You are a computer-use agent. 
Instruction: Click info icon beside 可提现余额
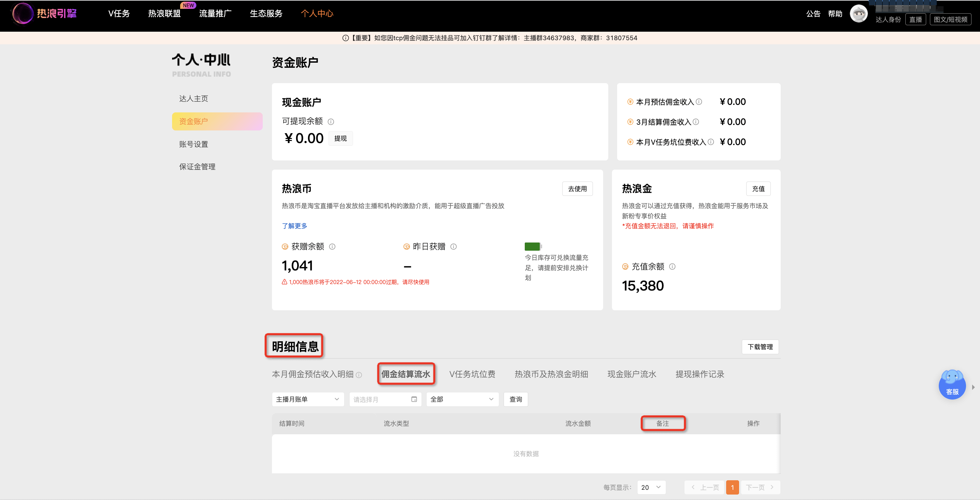point(331,122)
